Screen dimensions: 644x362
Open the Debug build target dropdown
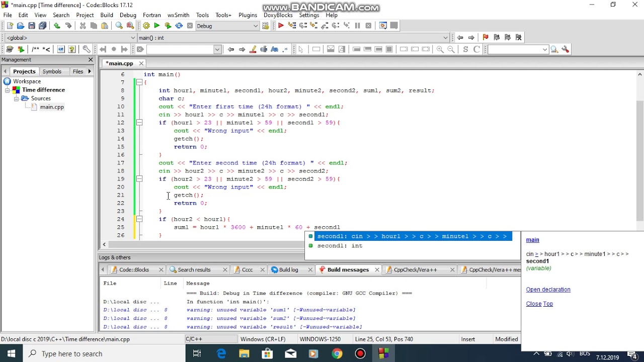click(x=256, y=26)
